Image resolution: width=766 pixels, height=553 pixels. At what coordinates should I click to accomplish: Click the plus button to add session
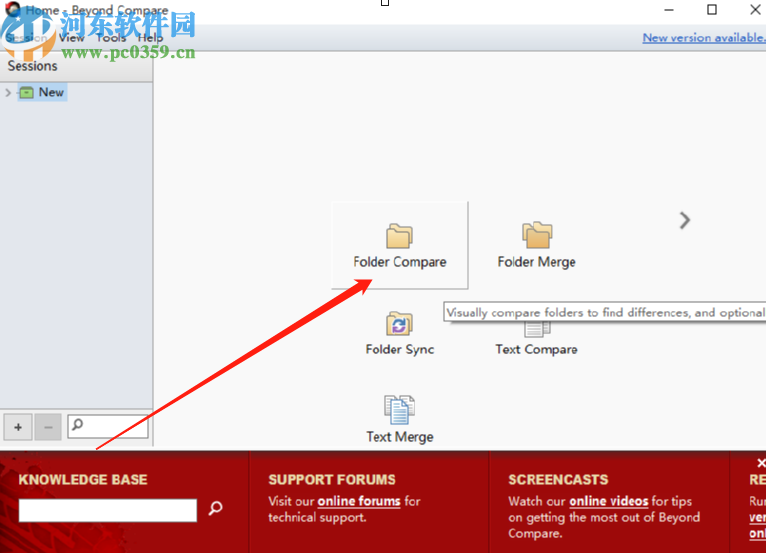18,427
